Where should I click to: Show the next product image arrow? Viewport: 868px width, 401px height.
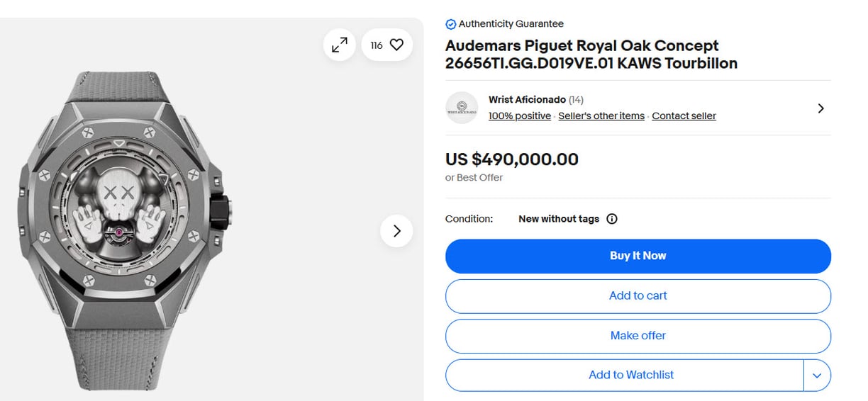pyautogui.click(x=396, y=231)
